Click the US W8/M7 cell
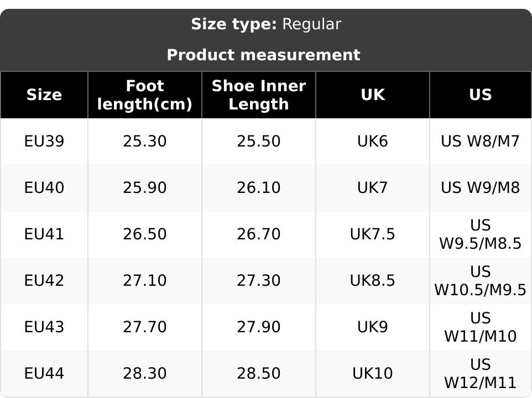This screenshot has width=532, height=398. (480, 142)
